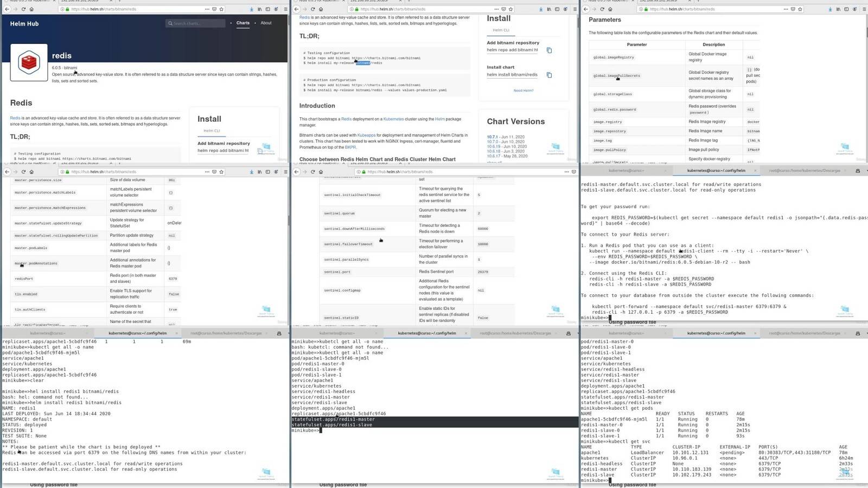868x488 pixels.
Task: Open chart version 10.6.19
Action: [494, 147]
